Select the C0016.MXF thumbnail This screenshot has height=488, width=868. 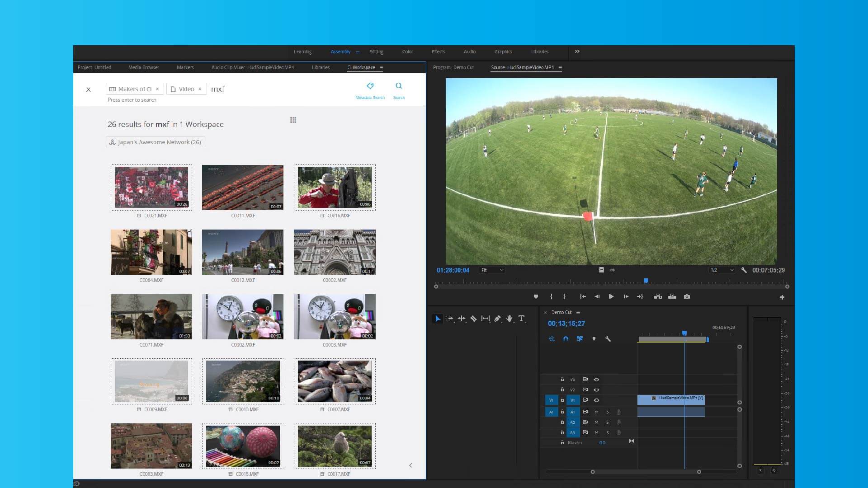click(335, 187)
